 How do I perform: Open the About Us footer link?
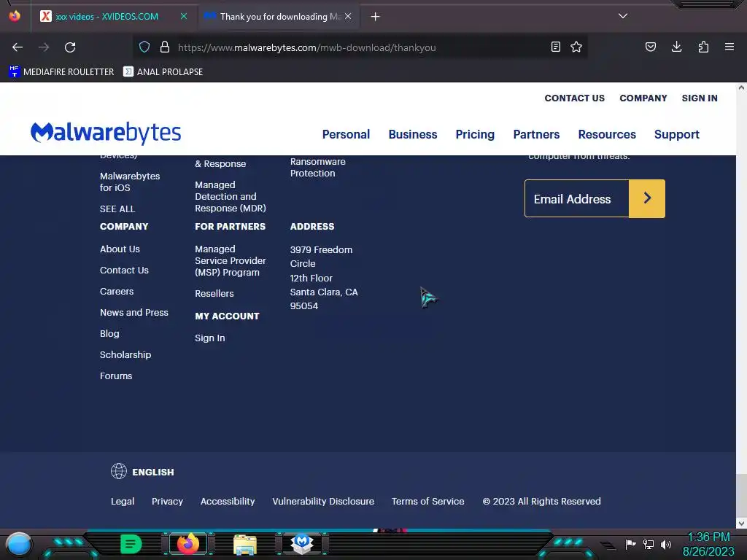pyautogui.click(x=120, y=249)
